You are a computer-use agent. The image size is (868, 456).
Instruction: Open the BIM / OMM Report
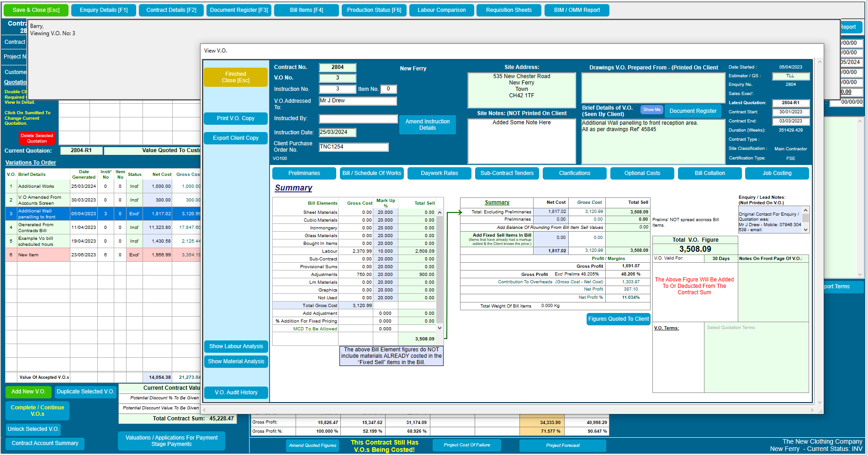click(577, 10)
